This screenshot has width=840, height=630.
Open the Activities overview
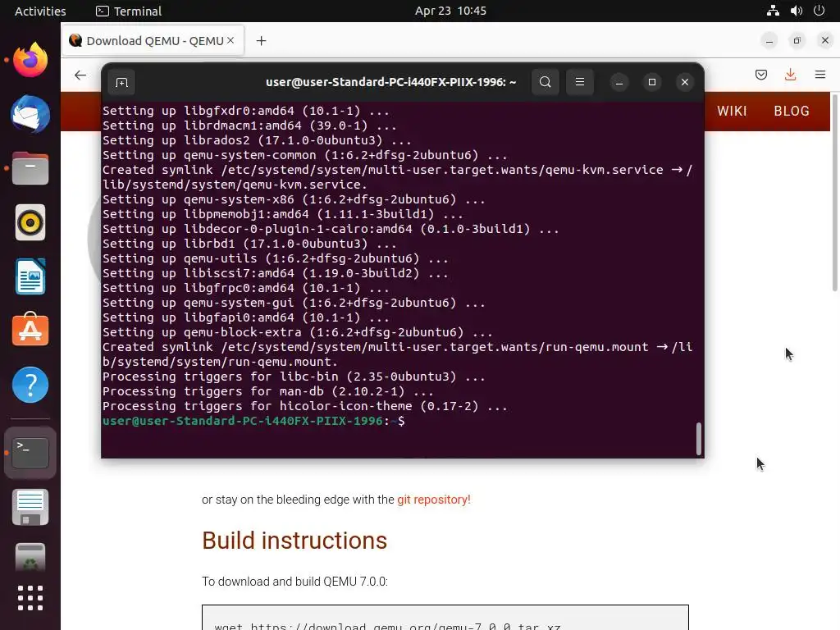[x=40, y=11]
